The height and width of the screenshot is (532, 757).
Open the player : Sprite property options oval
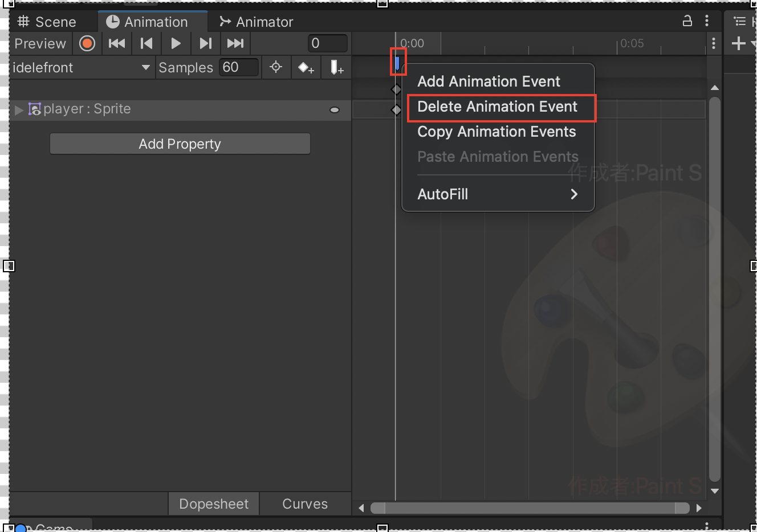tap(335, 110)
